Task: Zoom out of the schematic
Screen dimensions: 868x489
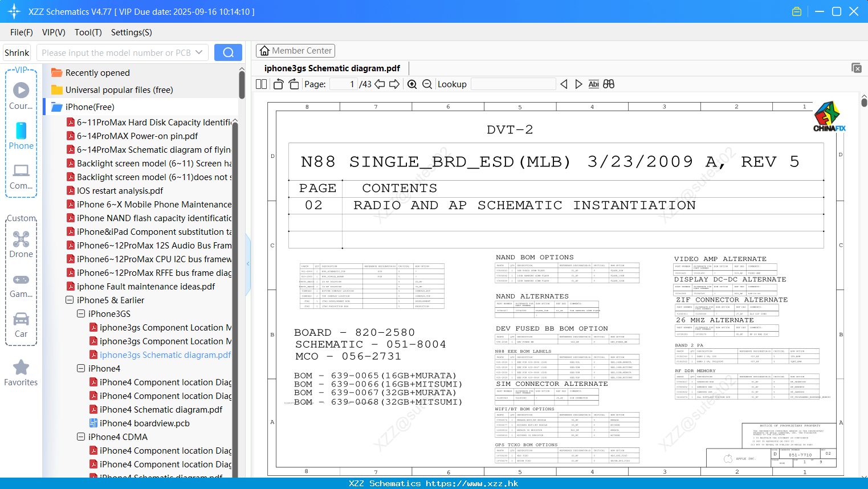Action: 427,84
